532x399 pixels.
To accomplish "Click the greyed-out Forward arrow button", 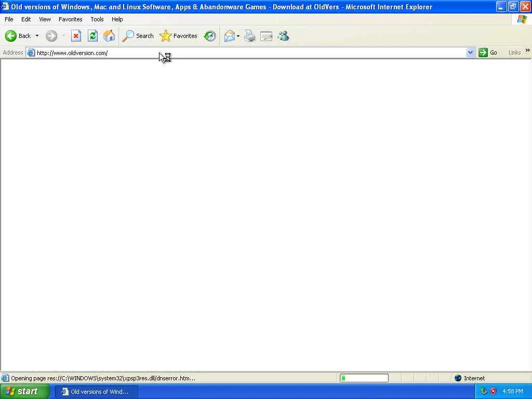I will click(51, 36).
